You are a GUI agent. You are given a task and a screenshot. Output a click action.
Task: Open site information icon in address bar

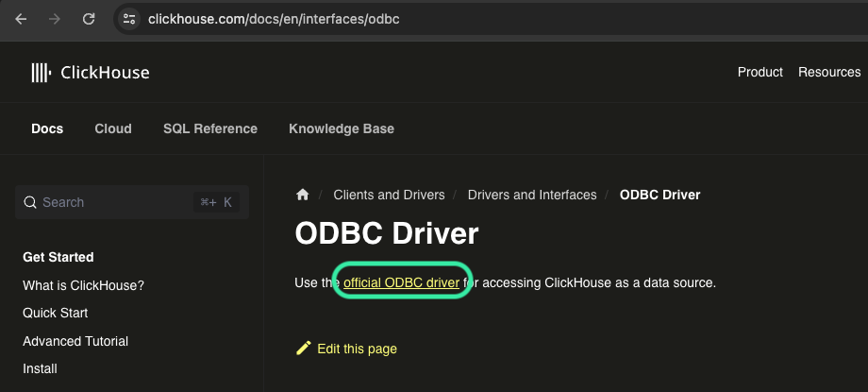129,20
